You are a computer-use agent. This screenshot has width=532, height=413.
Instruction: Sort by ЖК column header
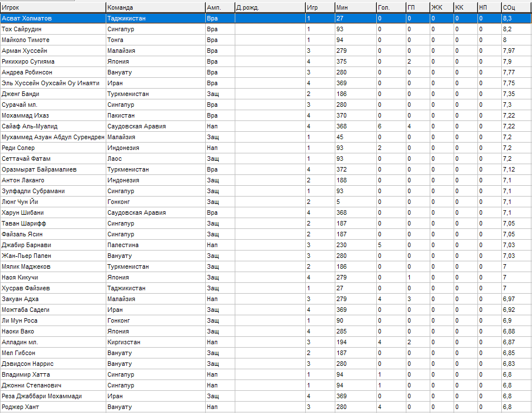point(441,7)
